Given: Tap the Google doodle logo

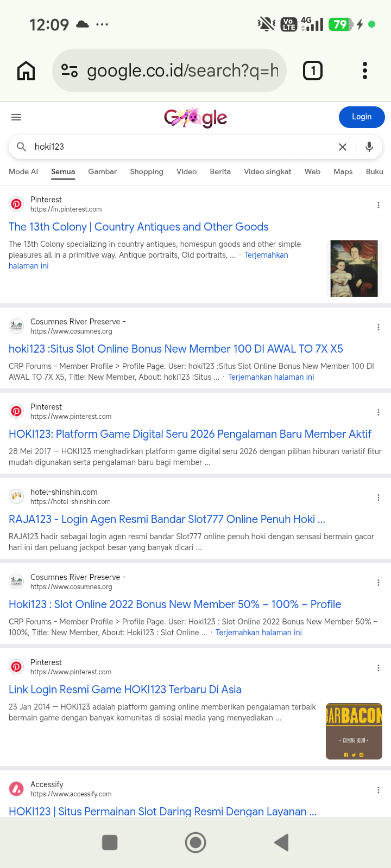Looking at the screenshot, I should pyautogui.click(x=195, y=117).
